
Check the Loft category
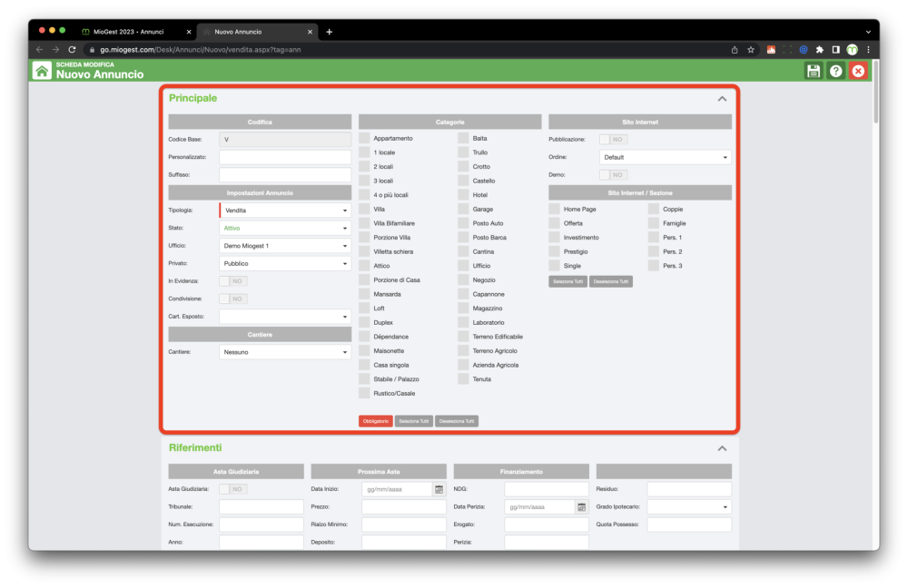pyautogui.click(x=364, y=309)
